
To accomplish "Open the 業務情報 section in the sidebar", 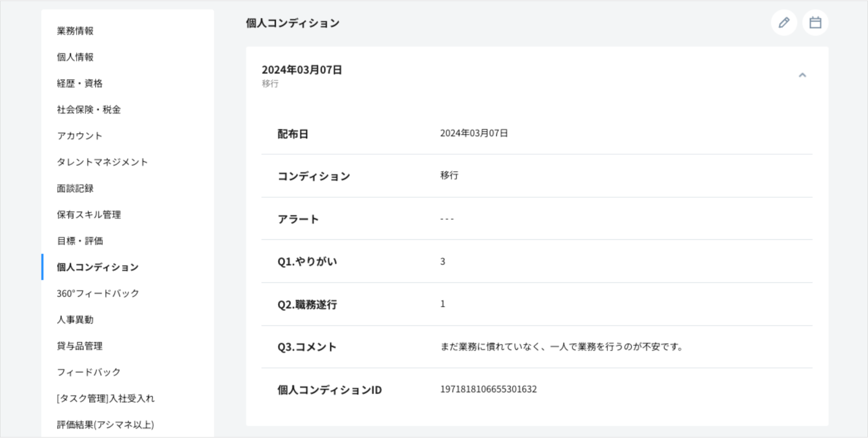I will pos(75,31).
